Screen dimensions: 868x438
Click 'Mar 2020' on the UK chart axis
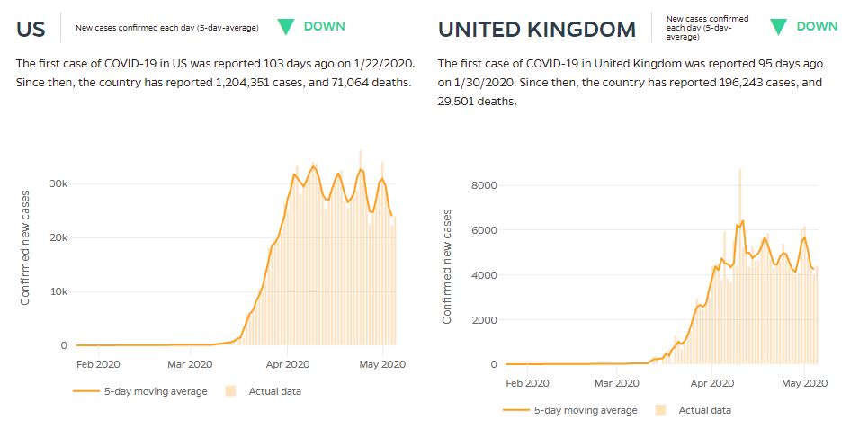pyautogui.click(x=617, y=383)
